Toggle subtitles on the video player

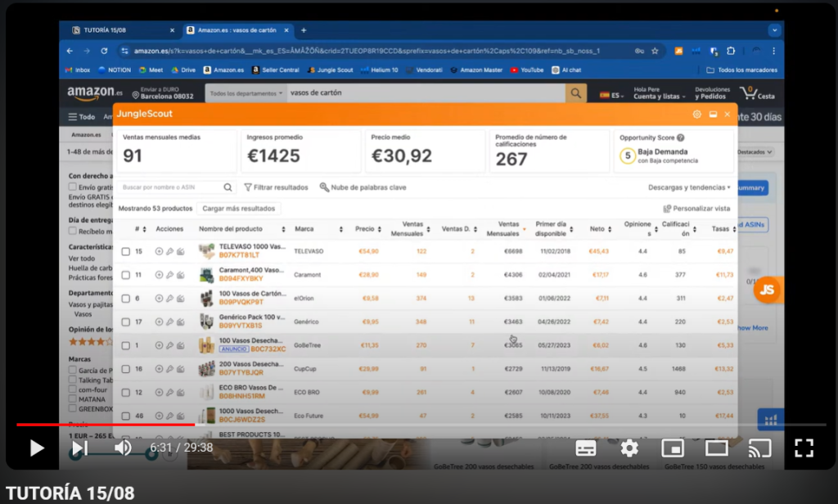point(586,448)
